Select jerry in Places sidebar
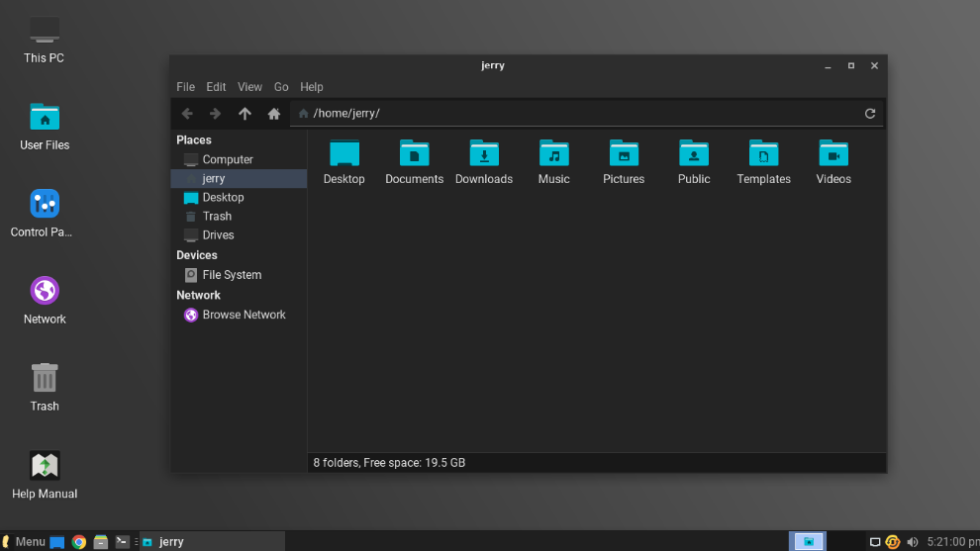 click(x=239, y=178)
